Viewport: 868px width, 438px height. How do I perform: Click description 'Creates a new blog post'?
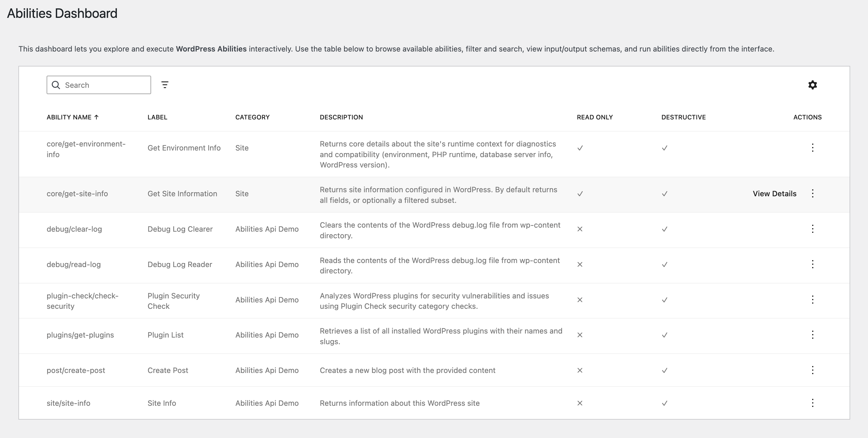tap(408, 370)
